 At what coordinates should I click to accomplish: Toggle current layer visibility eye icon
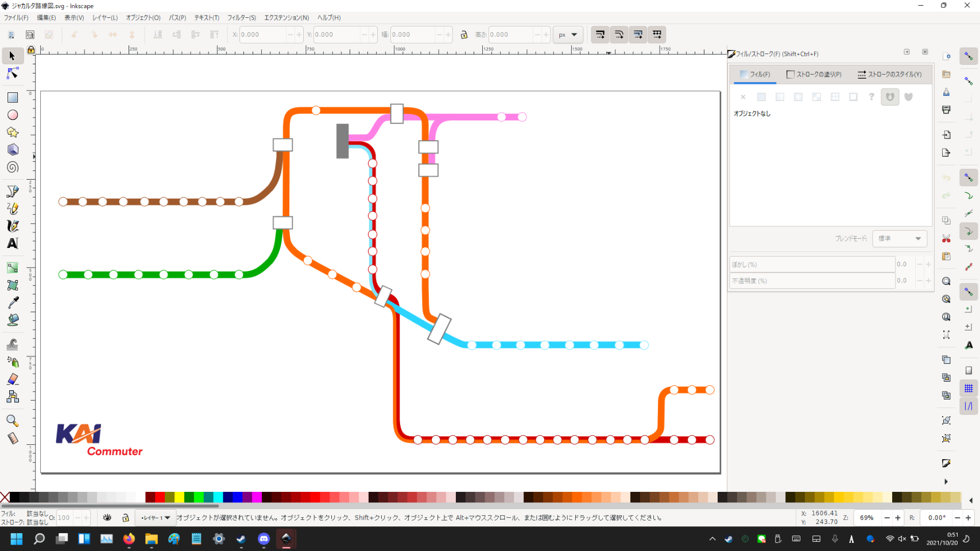coord(107,518)
